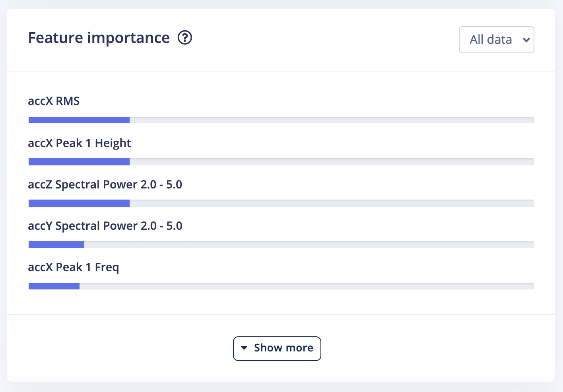
Task: Click the blue accY Spectral Power bar
Action: pos(56,245)
